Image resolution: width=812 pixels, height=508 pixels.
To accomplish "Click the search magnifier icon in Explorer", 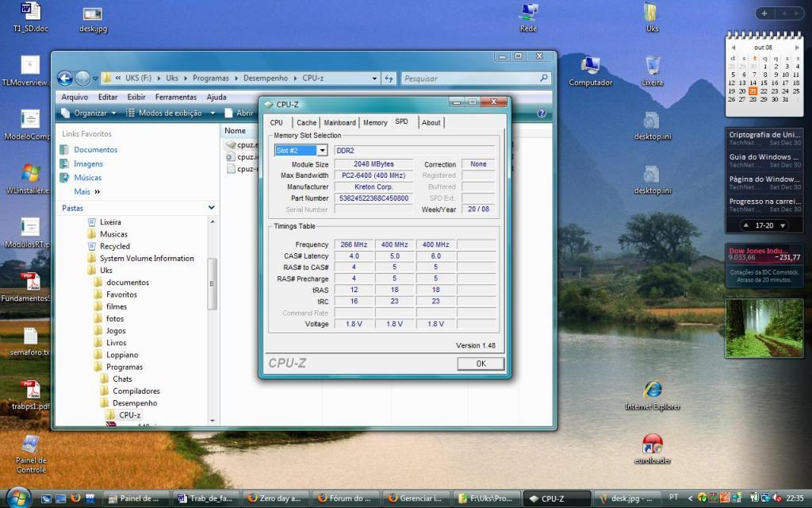I will tap(544, 78).
